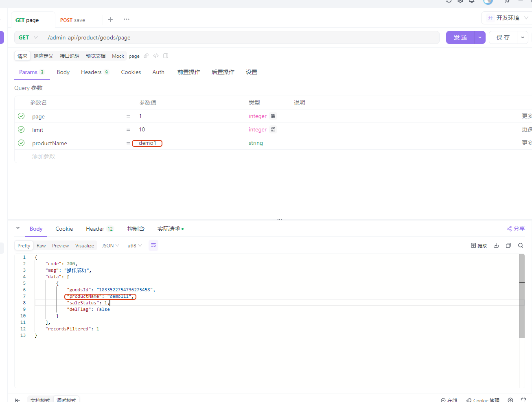
Task: Disable the page query parameter checkbox
Action: point(21,116)
